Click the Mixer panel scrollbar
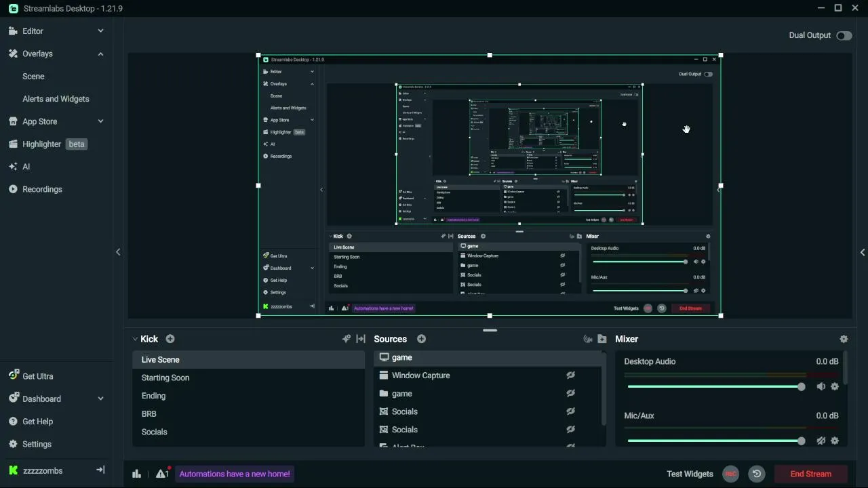Viewport: 868px width, 488px height. click(x=846, y=369)
